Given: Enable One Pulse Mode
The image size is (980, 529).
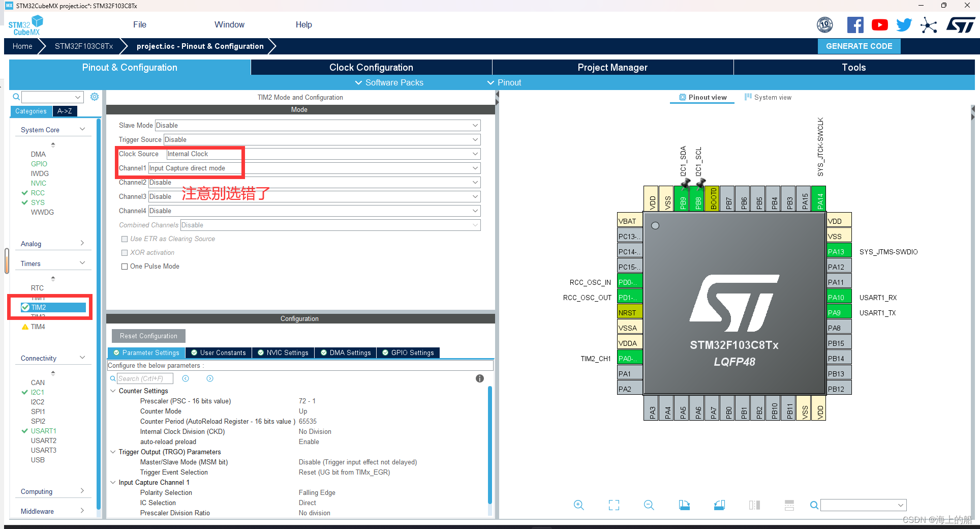Looking at the screenshot, I should coord(125,266).
